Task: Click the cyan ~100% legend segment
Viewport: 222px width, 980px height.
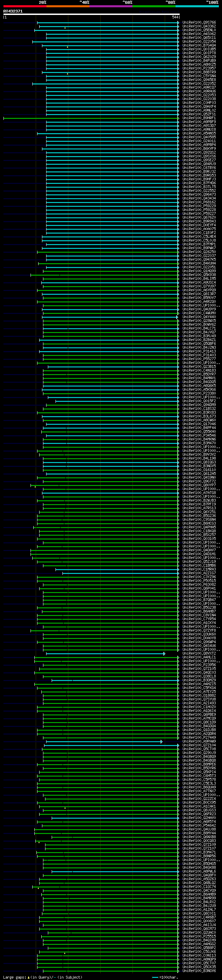Action: tap(197, 6)
